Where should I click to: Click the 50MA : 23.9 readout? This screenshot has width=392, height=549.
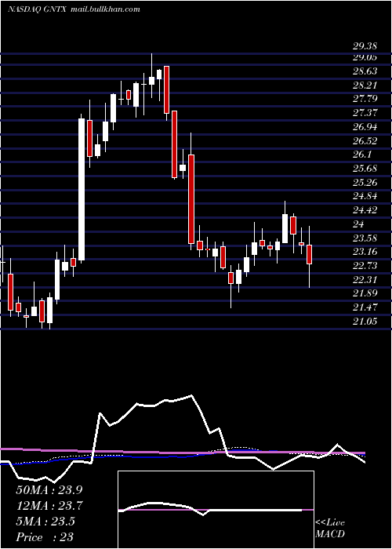49,489
